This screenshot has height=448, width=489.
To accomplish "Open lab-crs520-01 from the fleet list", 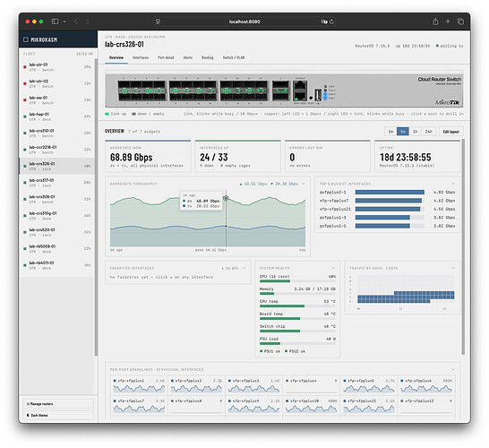I will [x=56, y=232].
